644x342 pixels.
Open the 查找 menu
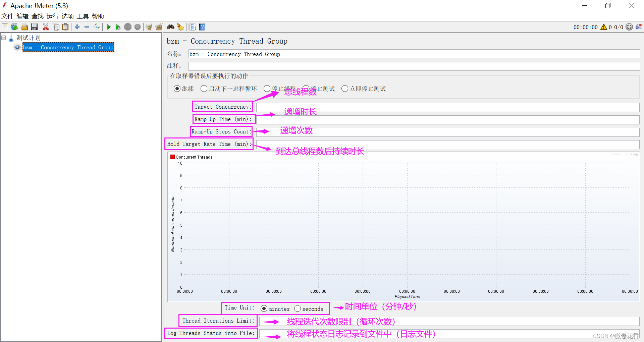[38, 16]
